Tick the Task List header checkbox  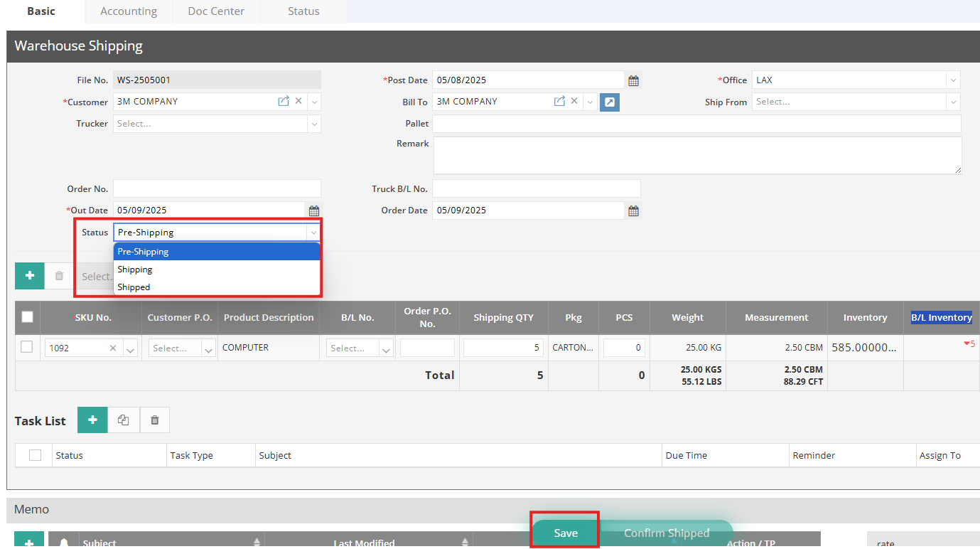tap(35, 455)
